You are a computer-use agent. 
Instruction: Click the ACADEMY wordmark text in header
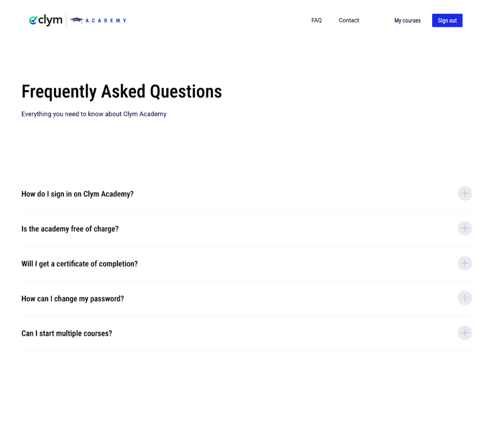[x=106, y=20]
